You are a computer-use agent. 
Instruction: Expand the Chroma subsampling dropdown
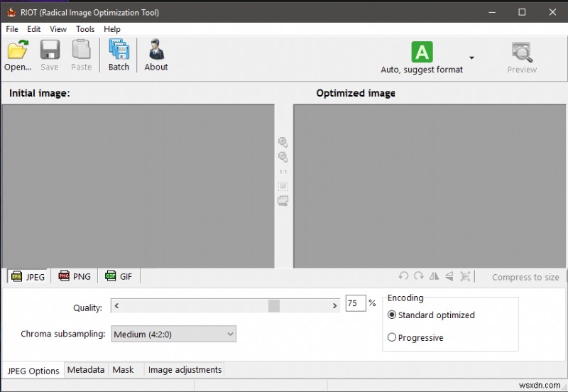pyautogui.click(x=173, y=334)
